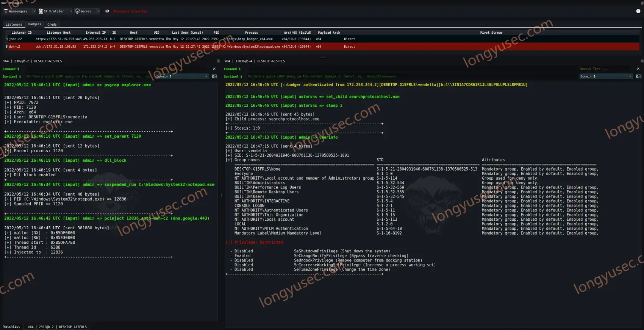Float the right 12836@b-4 terminal pane
The width and height of the screenshot is (644, 330).
tap(642, 61)
